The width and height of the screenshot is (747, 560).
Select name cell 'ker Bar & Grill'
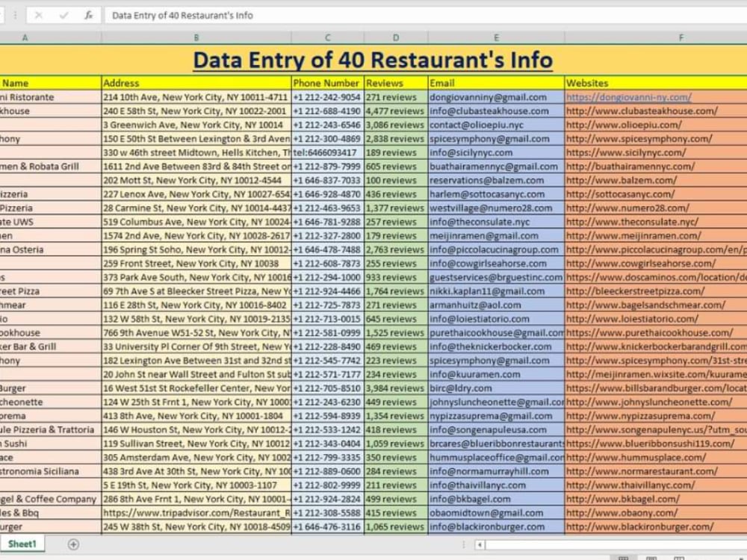tap(51, 346)
